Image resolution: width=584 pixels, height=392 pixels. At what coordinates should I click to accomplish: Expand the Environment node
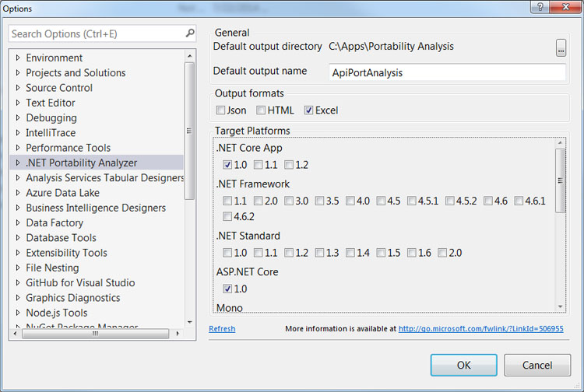(x=17, y=58)
